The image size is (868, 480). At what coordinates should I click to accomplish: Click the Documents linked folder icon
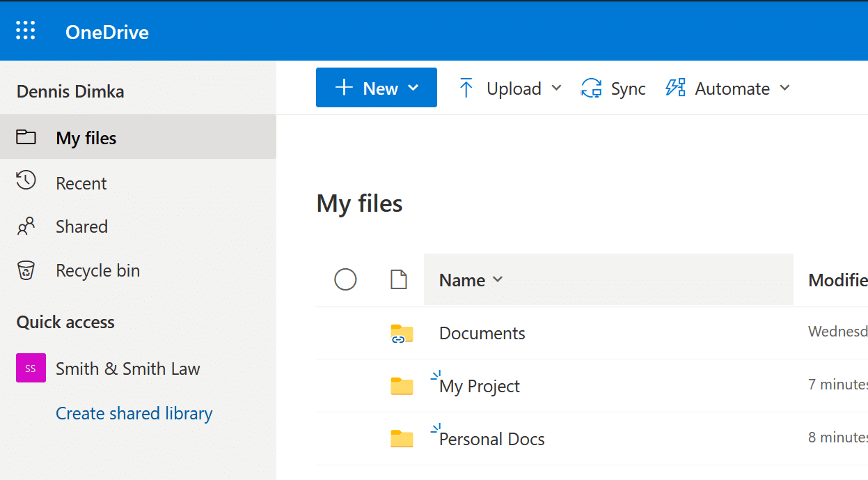402,334
